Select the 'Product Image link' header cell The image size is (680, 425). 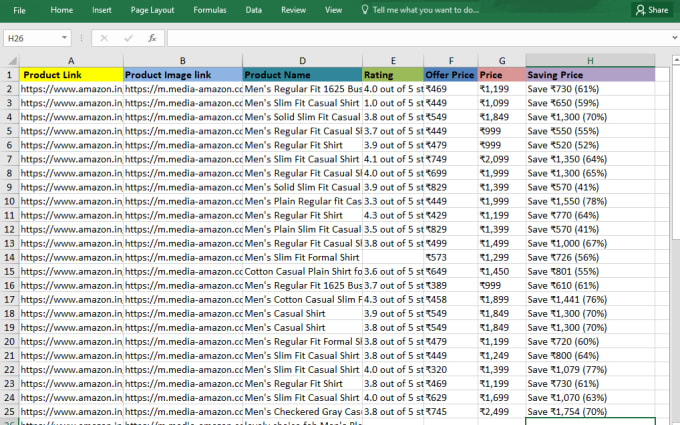(x=183, y=75)
